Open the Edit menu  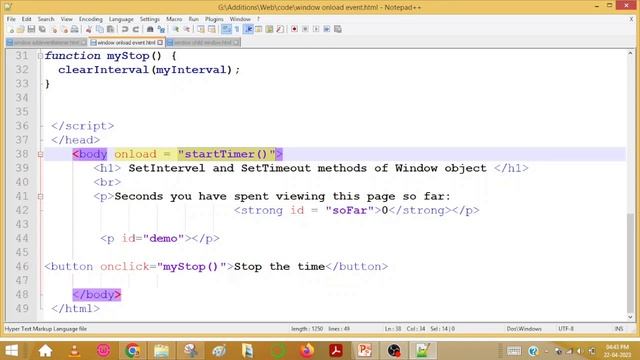point(27,19)
